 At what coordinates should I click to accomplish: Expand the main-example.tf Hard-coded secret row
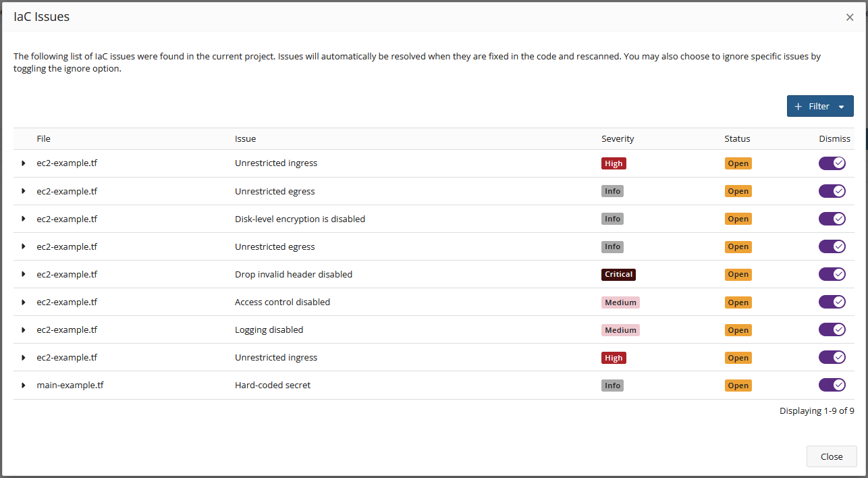pos(24,386)
